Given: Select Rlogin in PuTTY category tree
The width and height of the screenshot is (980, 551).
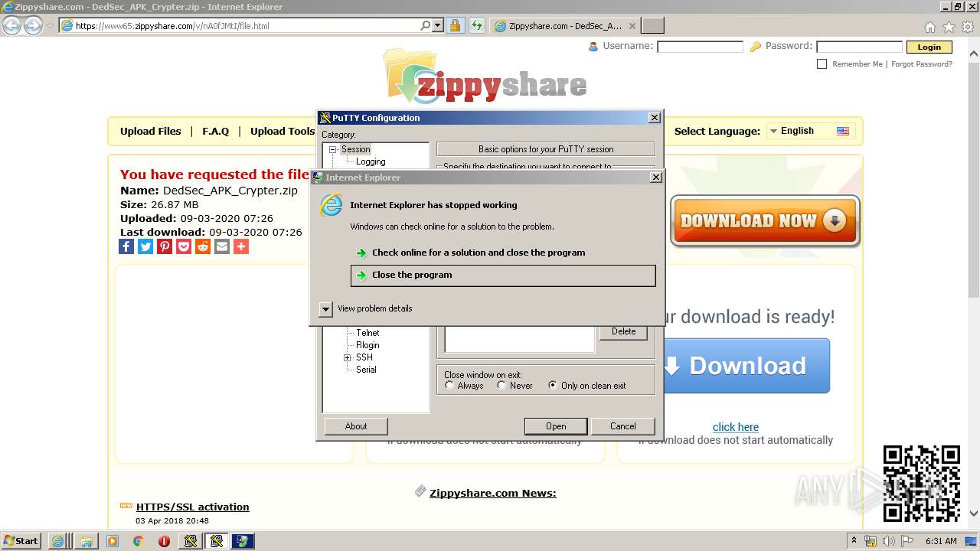Looking at the screenshot, I should [367, 345].
